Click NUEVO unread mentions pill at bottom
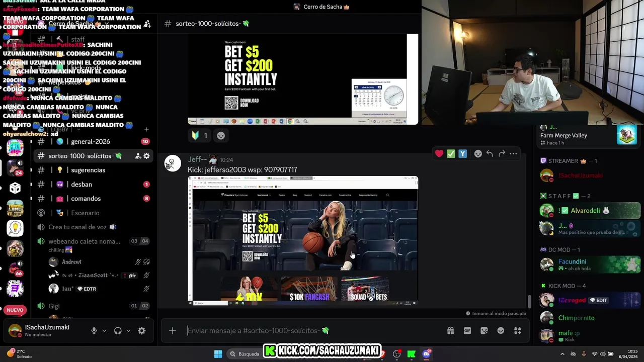Screen dimensions: 644x362 [15, 310]
